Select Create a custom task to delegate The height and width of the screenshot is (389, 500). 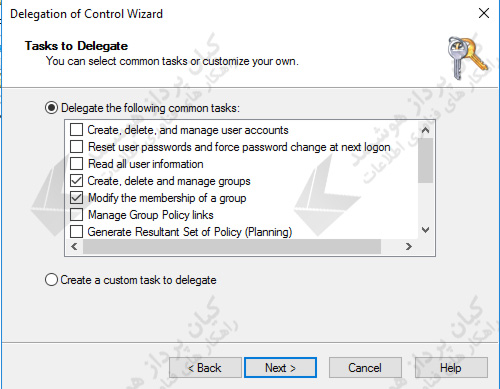pyautogui.click(x=51, y=280)
